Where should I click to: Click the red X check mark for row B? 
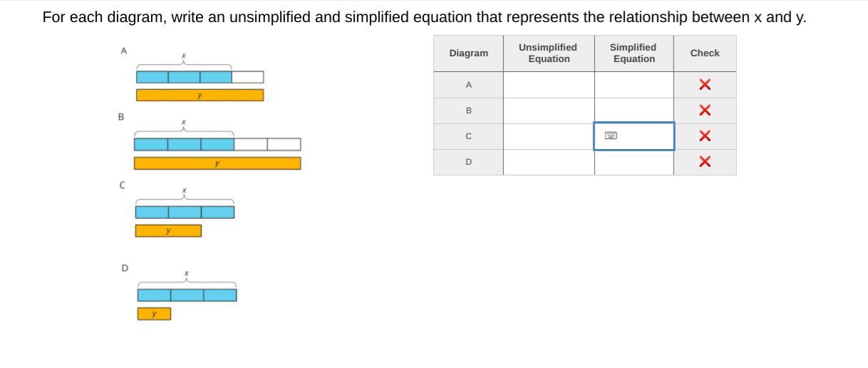click(x=705, y=111)
